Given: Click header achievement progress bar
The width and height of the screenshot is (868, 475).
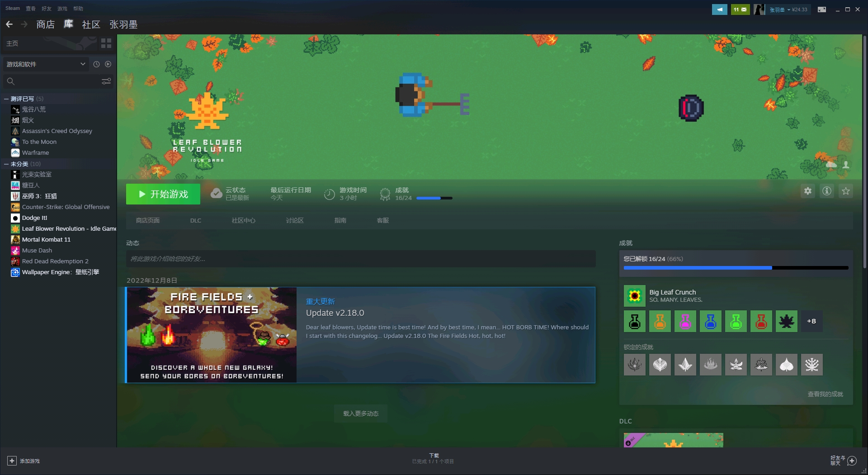Looking at the screenshot, I should tap(434, 198).
